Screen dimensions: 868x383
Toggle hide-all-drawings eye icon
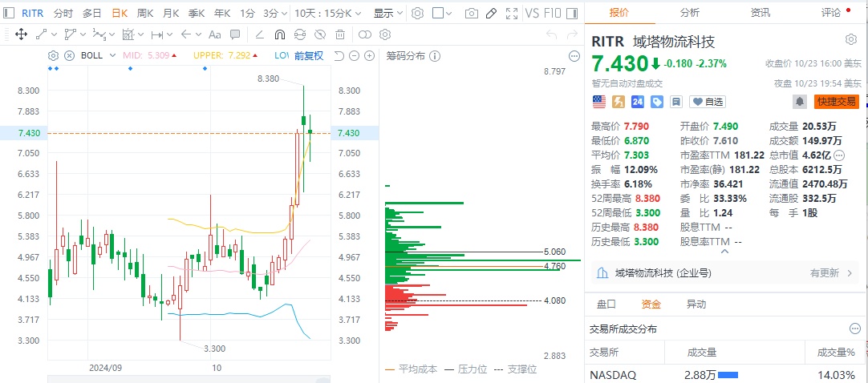319,34
